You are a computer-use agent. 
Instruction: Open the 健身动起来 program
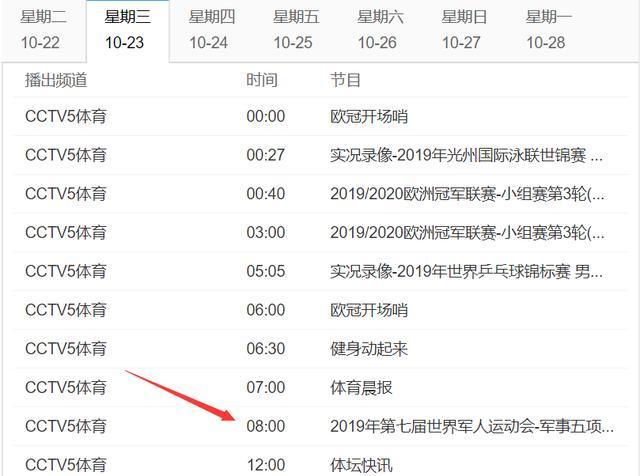pos(369,349)
